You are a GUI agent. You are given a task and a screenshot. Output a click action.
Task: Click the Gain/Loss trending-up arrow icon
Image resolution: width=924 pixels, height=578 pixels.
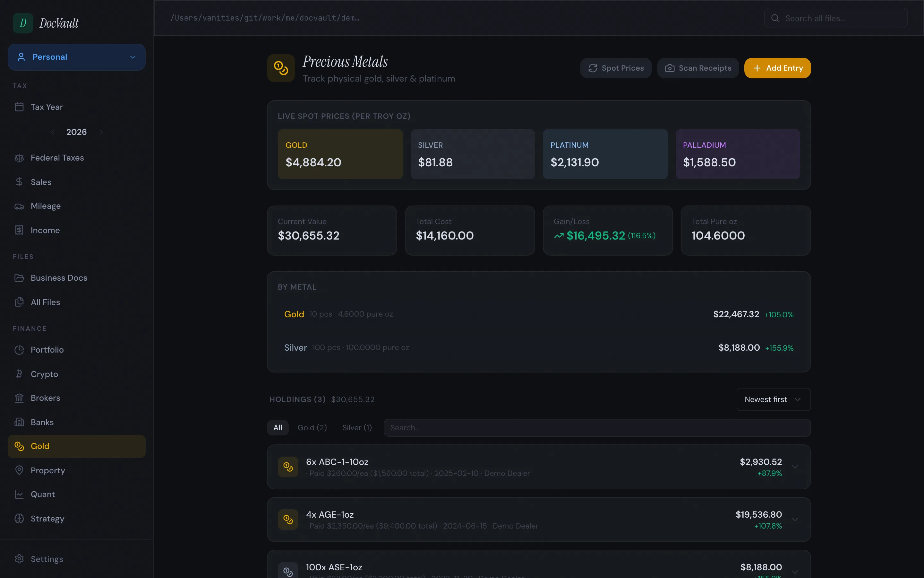click(x=559, y=236)
